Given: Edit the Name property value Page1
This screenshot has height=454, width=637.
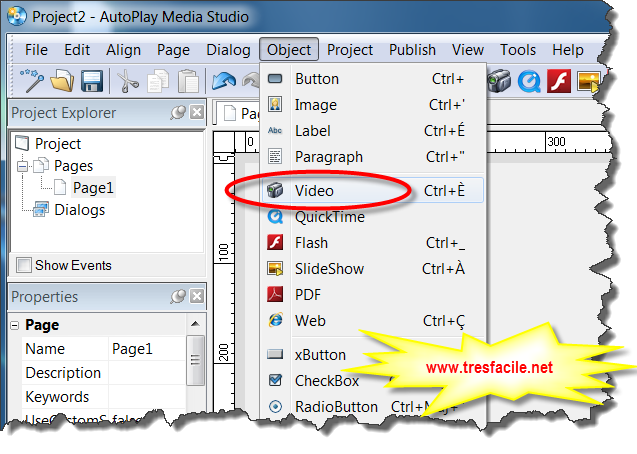Looking at the screenshot, I should (147, 349).
